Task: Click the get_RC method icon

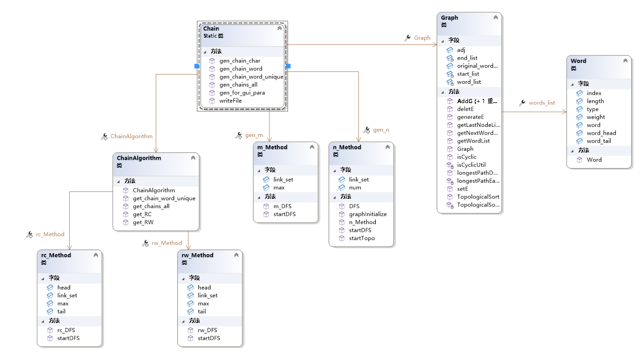Action: coord(126,214)
